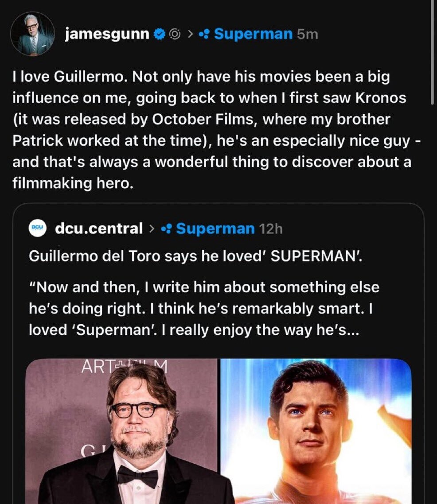Open the dcu.central profile name
The width and height of the screenshot is (437, 504).
(x=99, y=229)
